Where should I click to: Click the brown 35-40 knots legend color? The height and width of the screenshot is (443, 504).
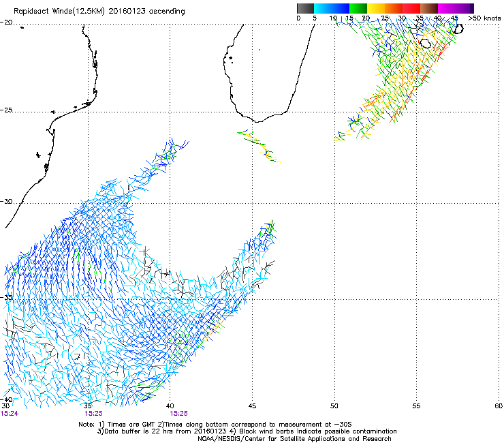tap(429, 8)
